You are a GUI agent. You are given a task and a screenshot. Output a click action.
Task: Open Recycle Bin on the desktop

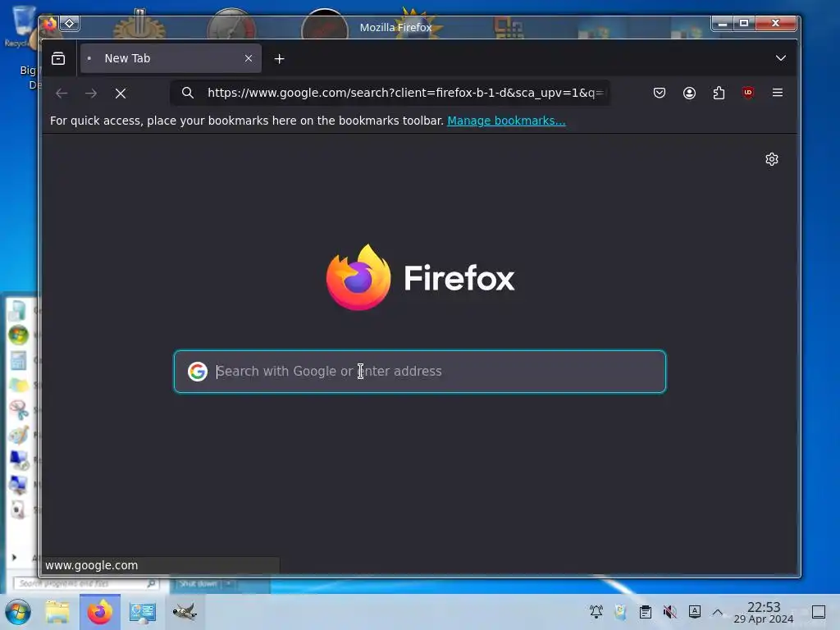click(21, 25)
